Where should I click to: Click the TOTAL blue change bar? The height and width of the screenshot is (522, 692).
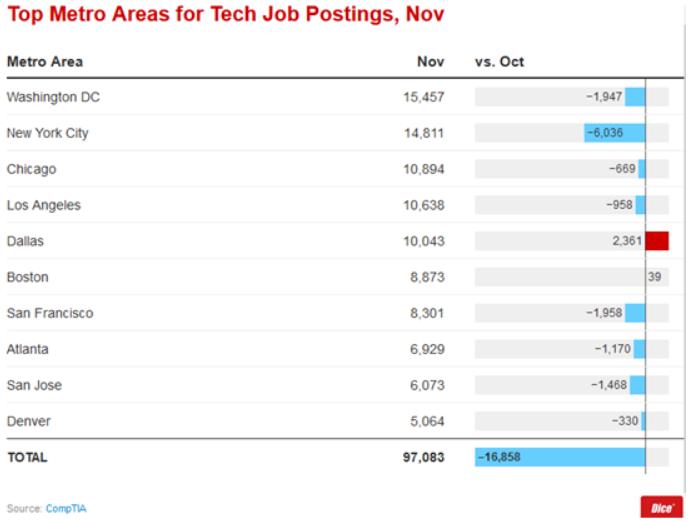(560, 457)
